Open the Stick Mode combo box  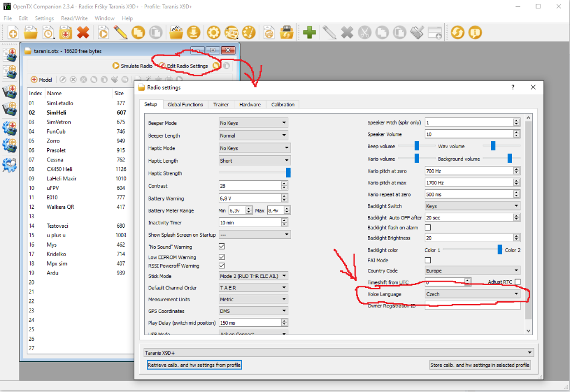(x=253, y=276)
